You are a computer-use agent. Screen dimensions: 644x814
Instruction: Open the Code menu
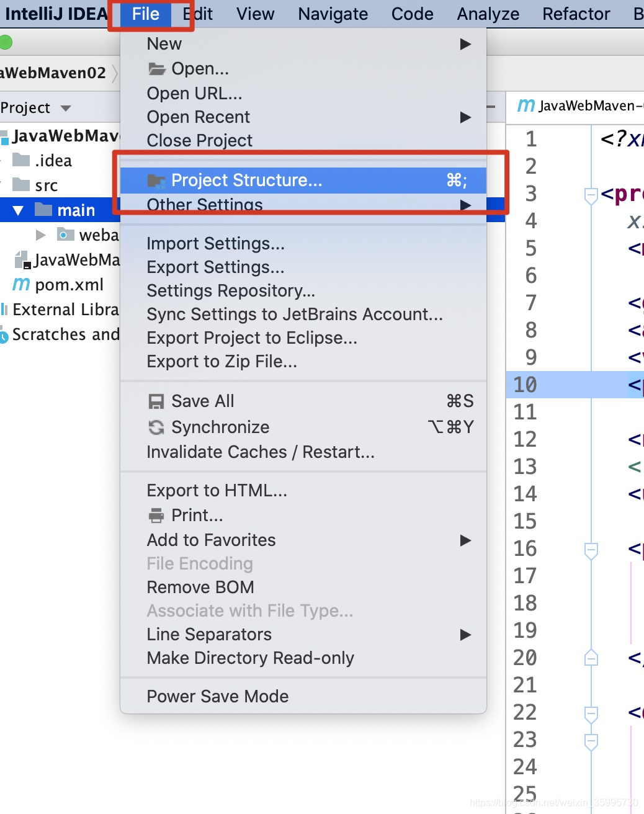tap(412, 14)
